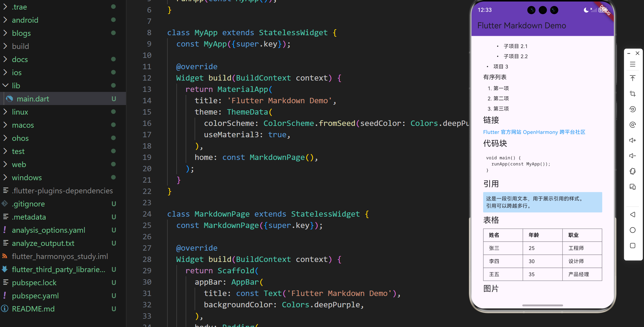Image resolution: width=644 pixels, height=327 pixels.
Task: Click the OpenHarmony 跨平台社区 link
Action: [x=554, y=132]
